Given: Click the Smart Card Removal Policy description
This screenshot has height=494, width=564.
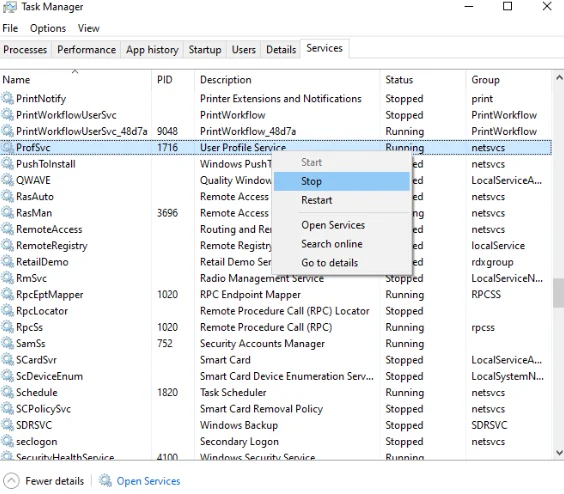Looking at the screenshot, I should (261, 409).
